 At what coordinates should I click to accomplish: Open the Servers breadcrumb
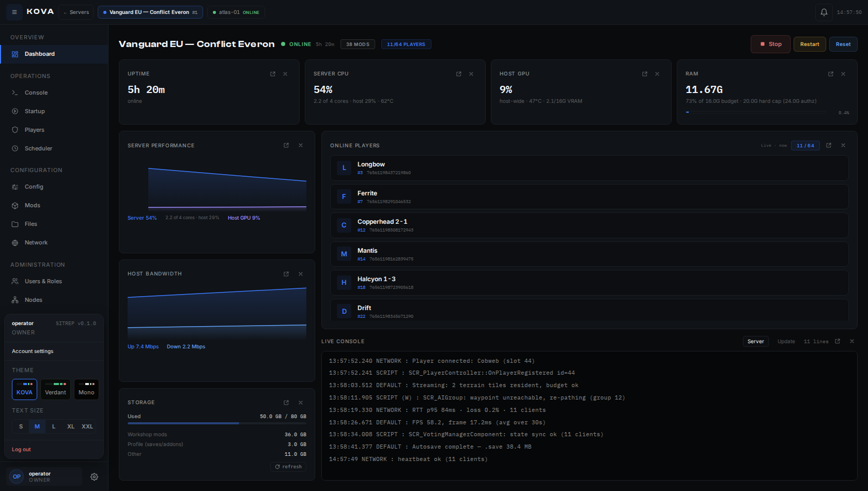click(x=76, y=12)
